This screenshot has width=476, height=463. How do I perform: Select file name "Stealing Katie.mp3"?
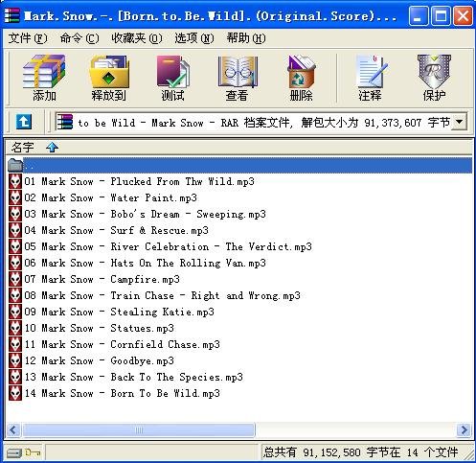pos(162,312)
